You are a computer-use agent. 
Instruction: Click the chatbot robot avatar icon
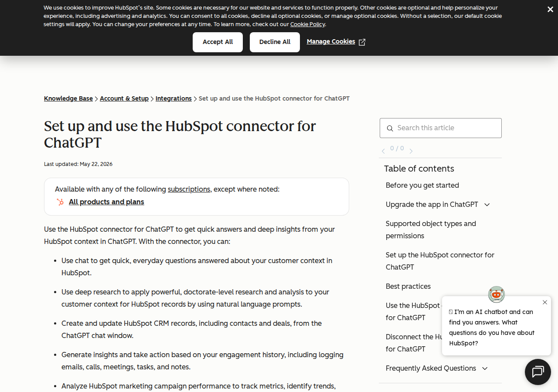[497, 294]
